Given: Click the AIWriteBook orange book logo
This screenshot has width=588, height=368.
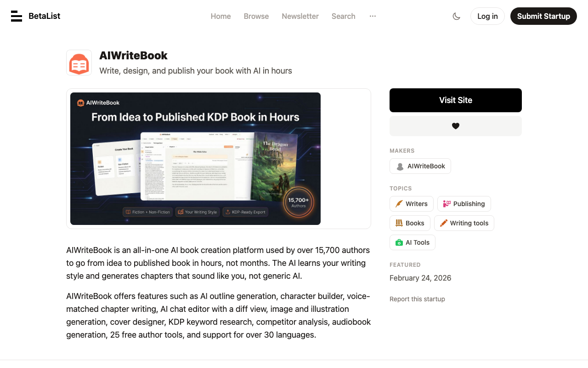Looking at the screenshot, I should (x=79, y=63).
